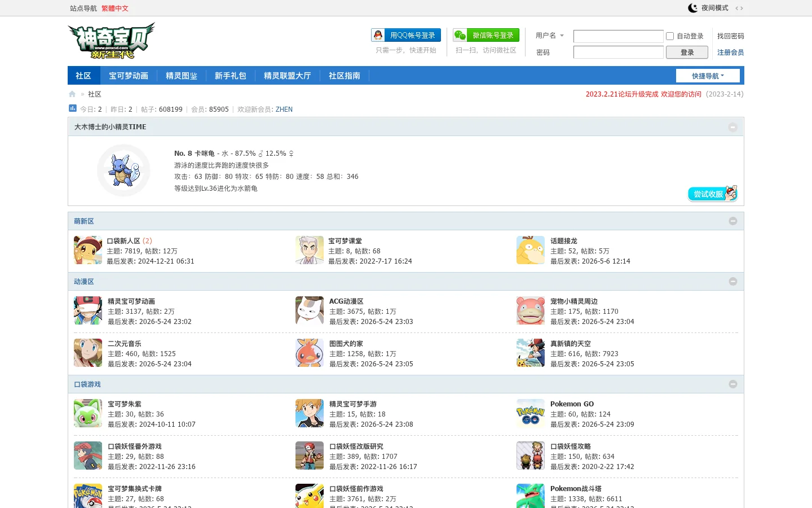Open the 宝可梦动画 navigation tab
812x508 pixels.
point(129,76)
